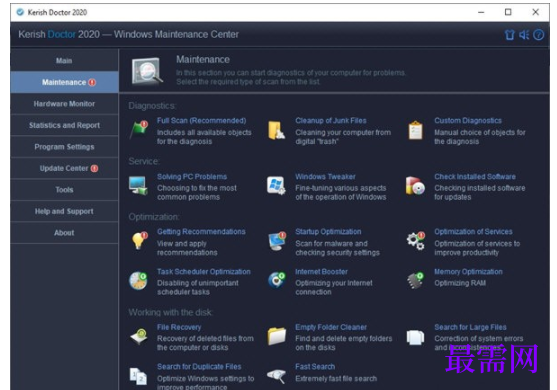This screenshot has height=390, width=557.
Task: Click 'Extremely fast file search' description text
Action: (x=336, y=379)
